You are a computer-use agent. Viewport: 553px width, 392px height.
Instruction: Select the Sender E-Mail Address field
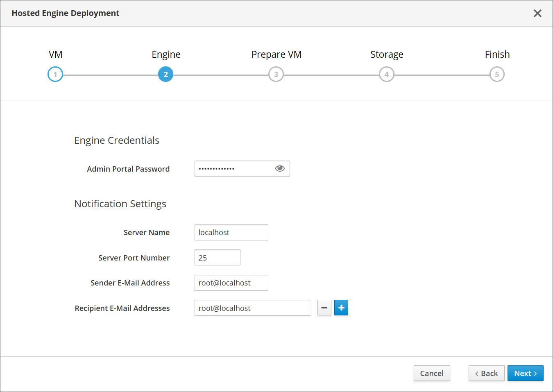[231, 283]
